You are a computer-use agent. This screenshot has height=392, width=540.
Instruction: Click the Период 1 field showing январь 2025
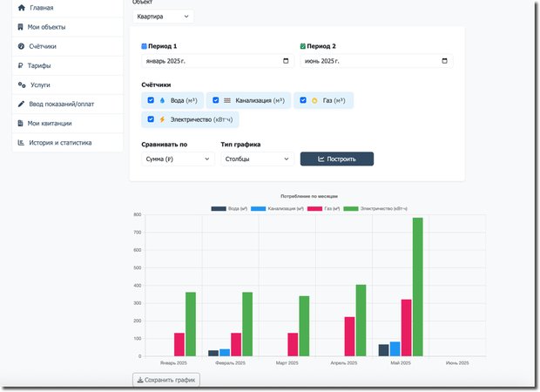218,61
